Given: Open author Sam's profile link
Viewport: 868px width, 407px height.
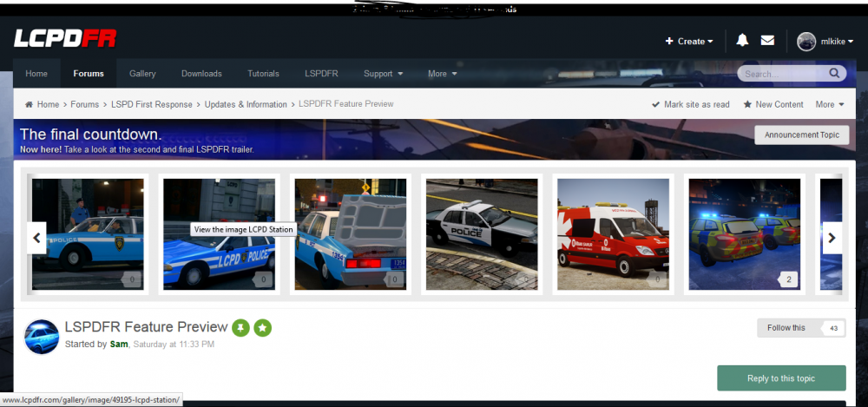Looking at the screenshot, I should pos(119,344).
